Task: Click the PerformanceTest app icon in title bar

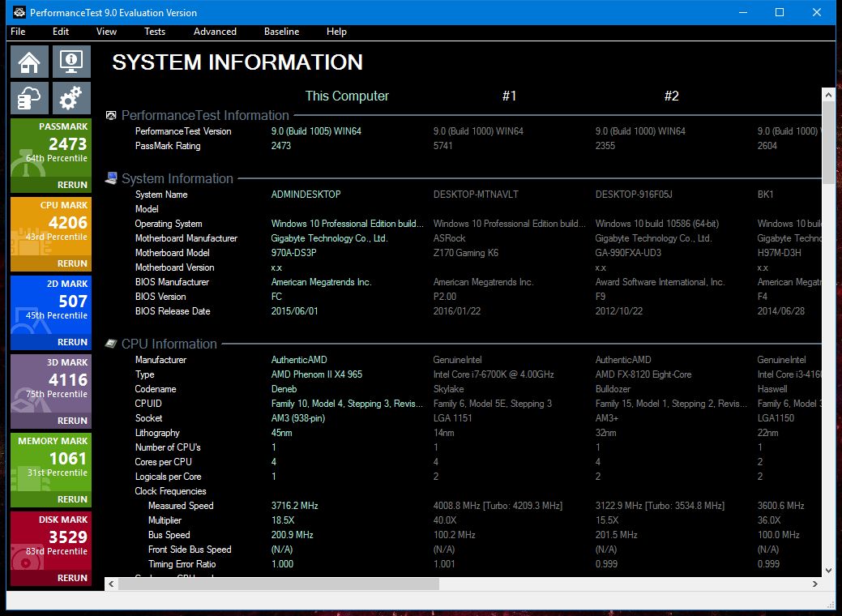Action: (x=19, y=12)
